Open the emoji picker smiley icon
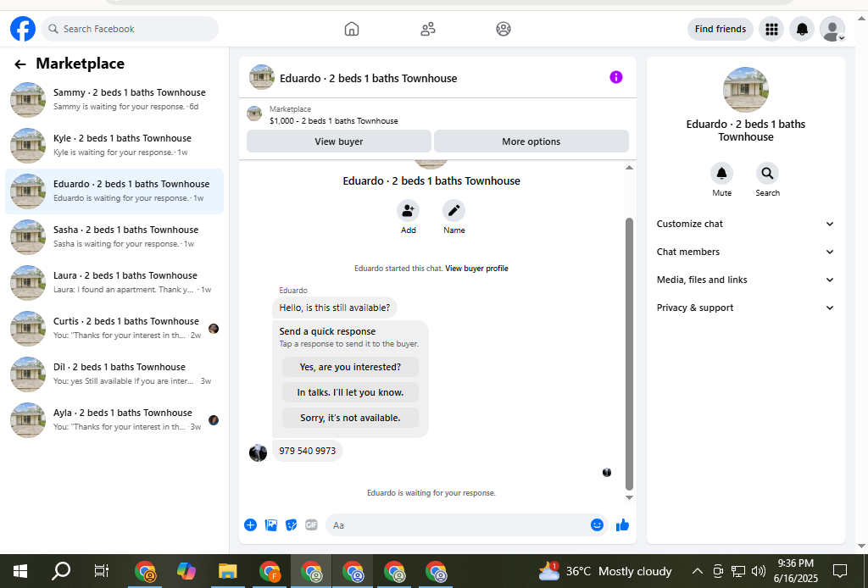This screenshot has width=868, height=588. 597,525
